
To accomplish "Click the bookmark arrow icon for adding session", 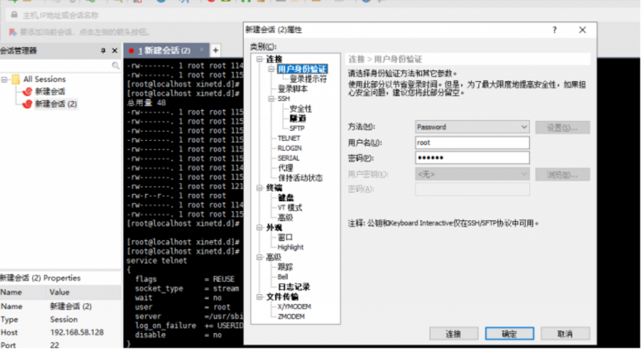I will click(x=13, y=31).
